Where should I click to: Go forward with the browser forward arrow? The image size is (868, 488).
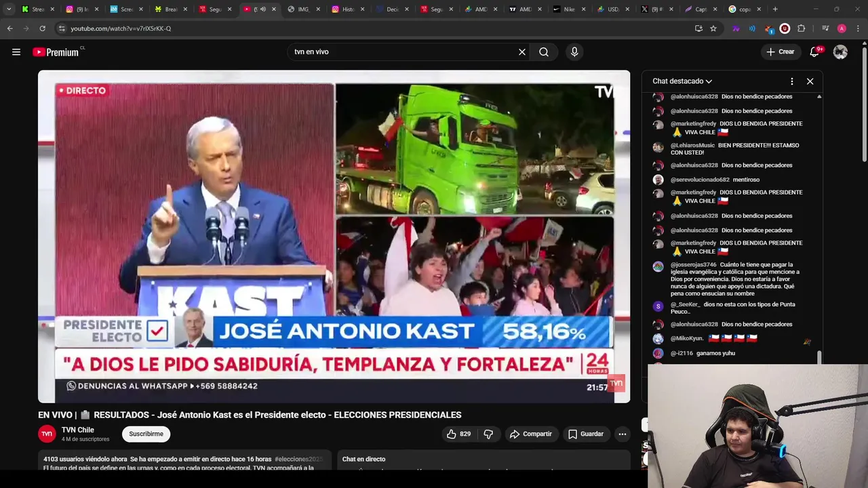[26, 28]
